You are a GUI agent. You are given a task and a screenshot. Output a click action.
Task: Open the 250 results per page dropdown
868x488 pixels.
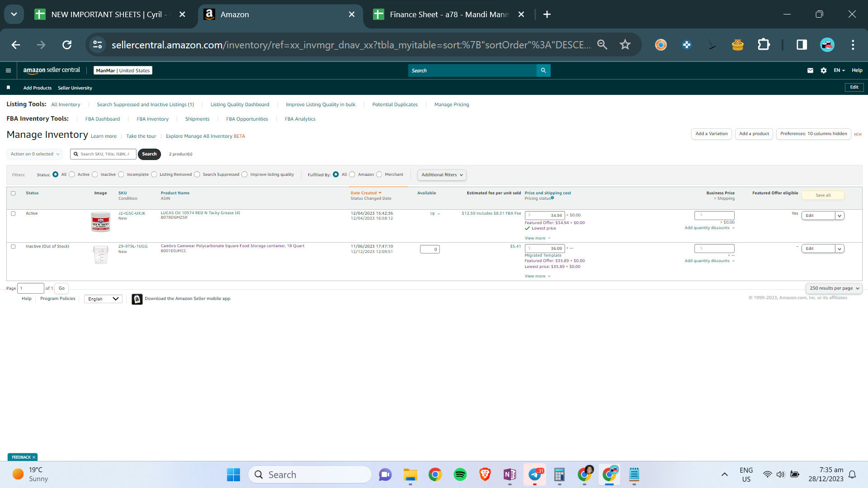coord(834,288)
